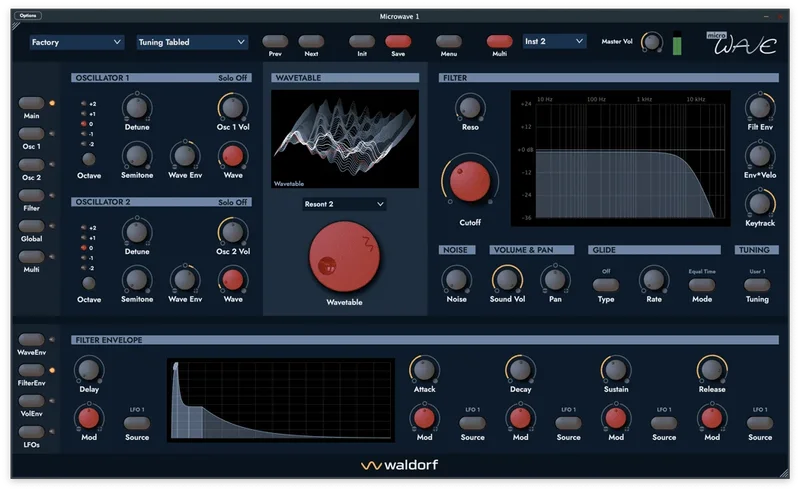This screenshot has height=491, width=800.
Task: Click the Env*Velo knob
Action: click(x=760, y=156)
